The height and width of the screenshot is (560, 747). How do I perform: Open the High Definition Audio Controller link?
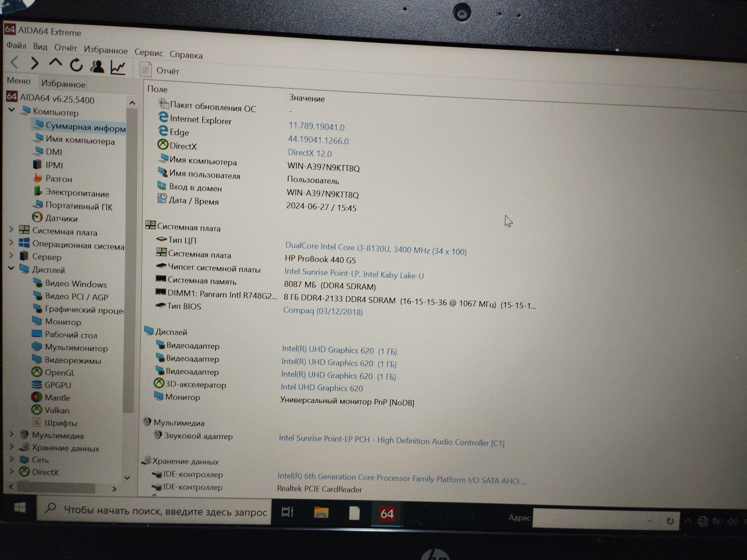click(391, 440)
